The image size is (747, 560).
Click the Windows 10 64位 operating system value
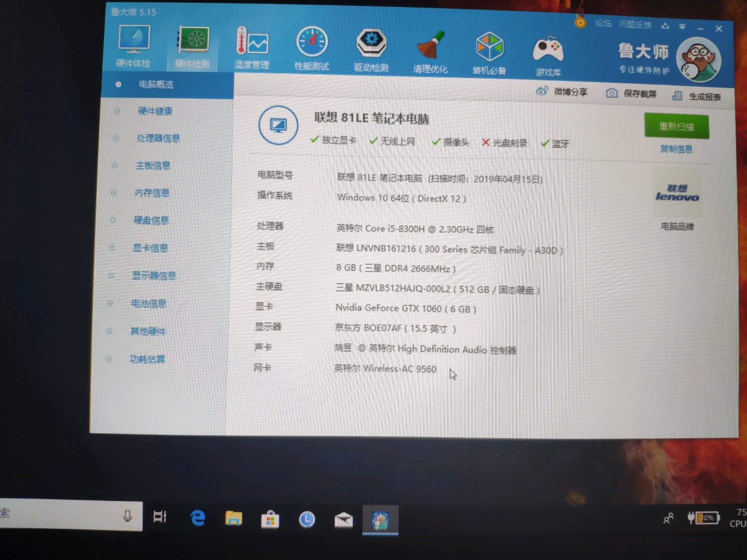pos(401,198)
